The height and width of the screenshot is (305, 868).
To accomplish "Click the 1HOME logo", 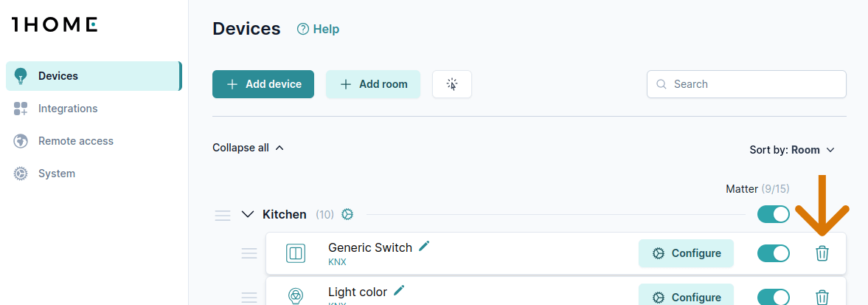I will tap(55, 24).
